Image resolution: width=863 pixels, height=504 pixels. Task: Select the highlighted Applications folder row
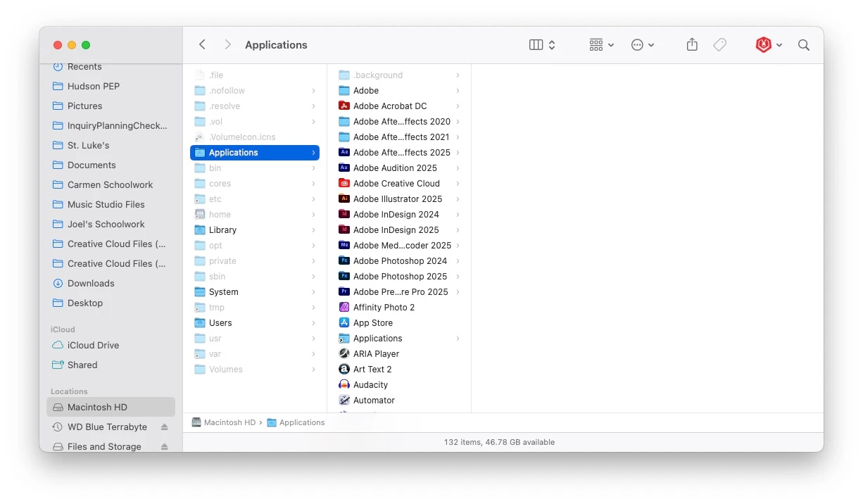click(255, 152)
